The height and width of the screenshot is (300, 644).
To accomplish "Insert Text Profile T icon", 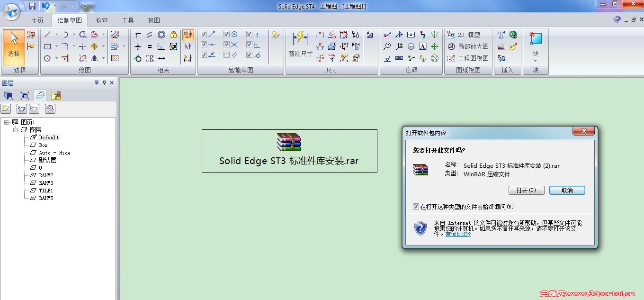I will (x=501, y=35).
